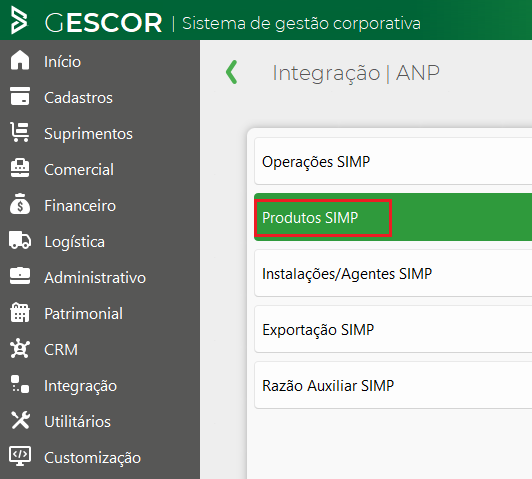Click the Financeiro sidebar label

pos(80,206)
